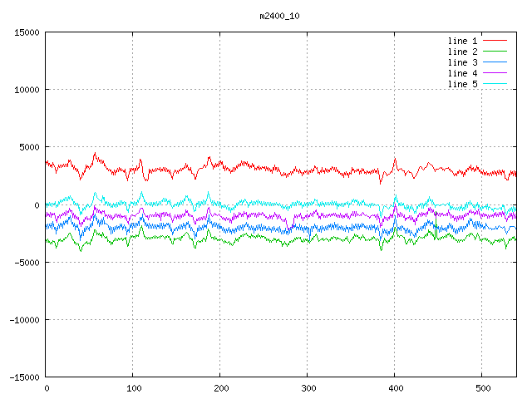Click the 400 x-axis tick label
The height and width of the screenshot is (399, 532).
click(395, 388)
